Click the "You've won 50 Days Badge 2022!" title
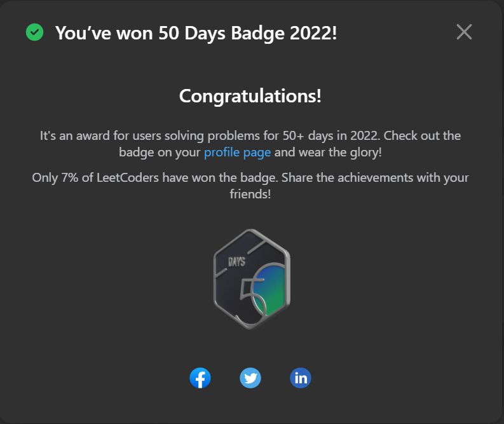Screen dimensions: 504x424 (x=196, y=33)
